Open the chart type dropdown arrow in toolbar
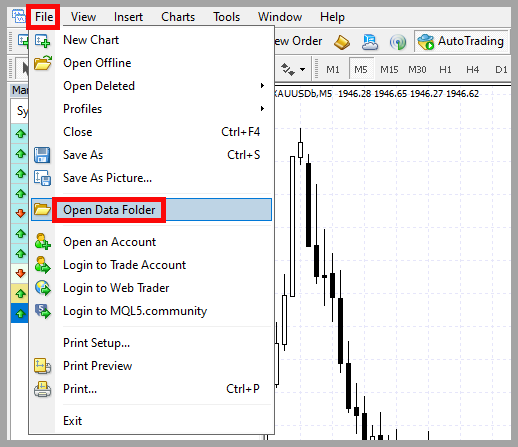The image size is (518, 447). (x=302, y=70)
